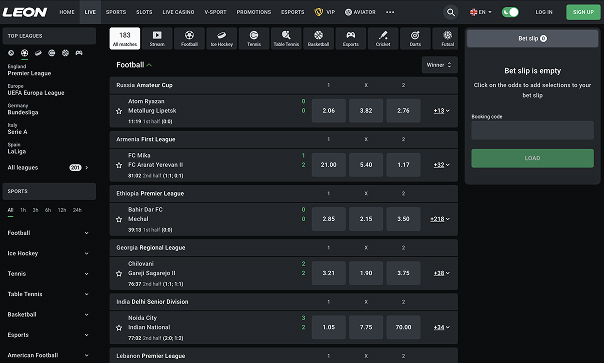Select the All matches 183 tab
This screenshot has width=604, height=363.
(x=125, y=39)
